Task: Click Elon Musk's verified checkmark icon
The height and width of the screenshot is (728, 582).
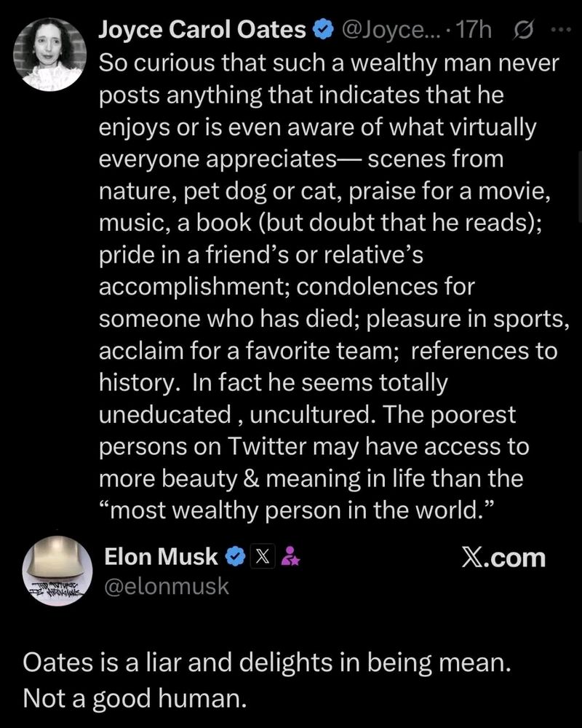Action: pos(234,555)
